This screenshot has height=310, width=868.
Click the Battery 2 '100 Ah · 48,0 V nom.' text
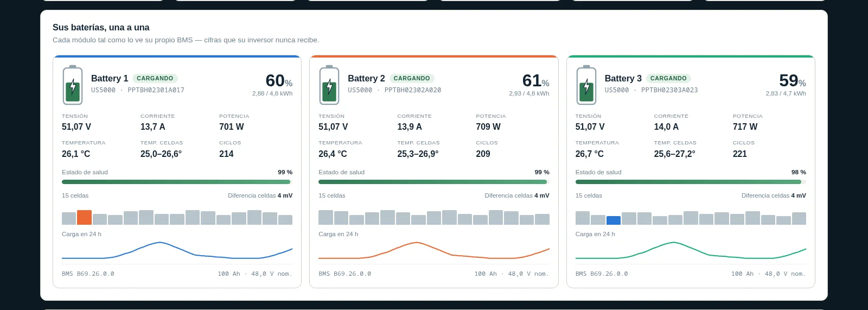click(x=512, y=274)
